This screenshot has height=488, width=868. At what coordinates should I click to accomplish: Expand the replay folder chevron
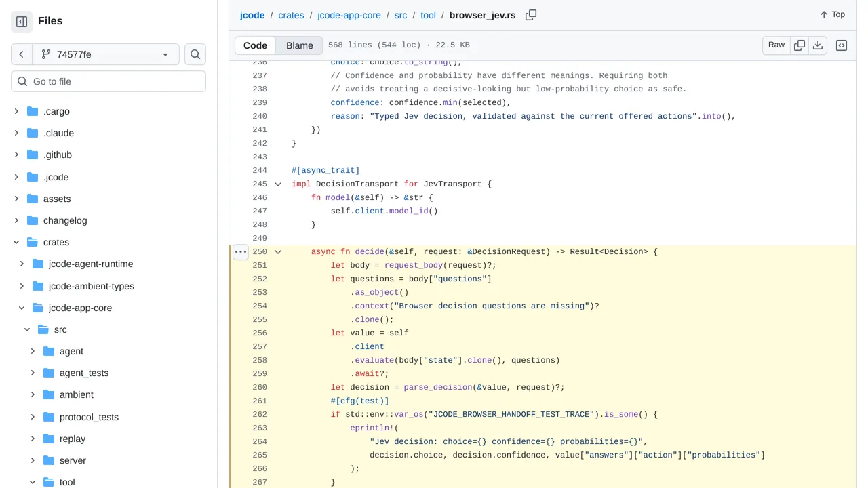[x=33, y=439]
